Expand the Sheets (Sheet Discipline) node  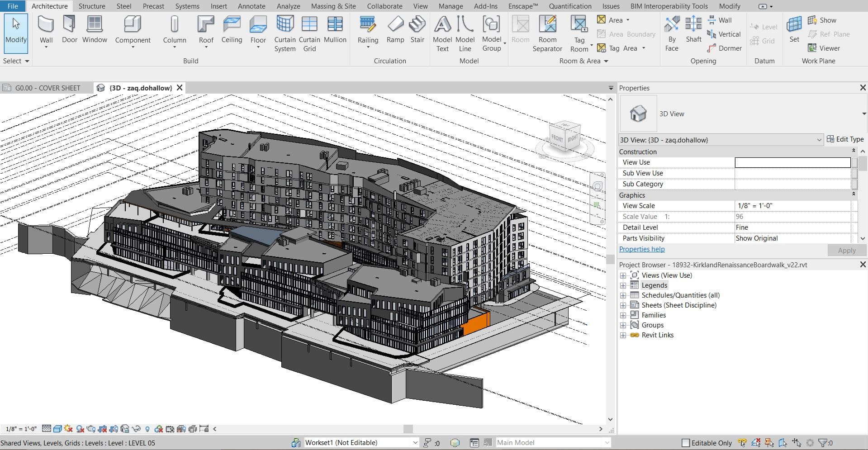coord(623,305)
